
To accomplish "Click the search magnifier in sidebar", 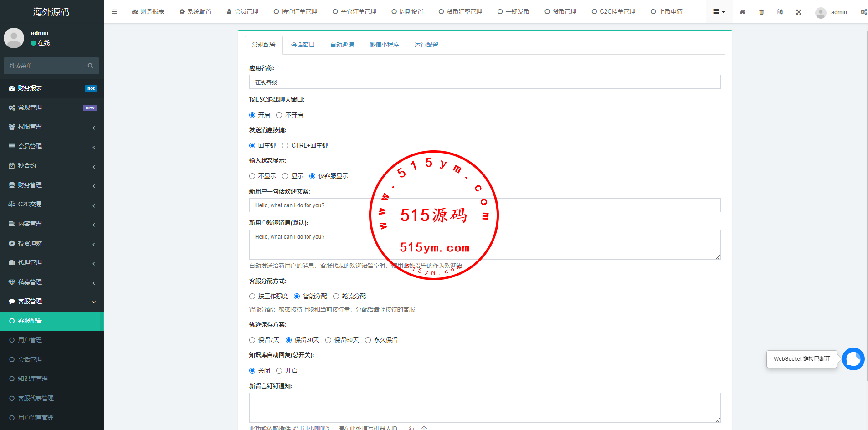I will [x=90, y=66].
